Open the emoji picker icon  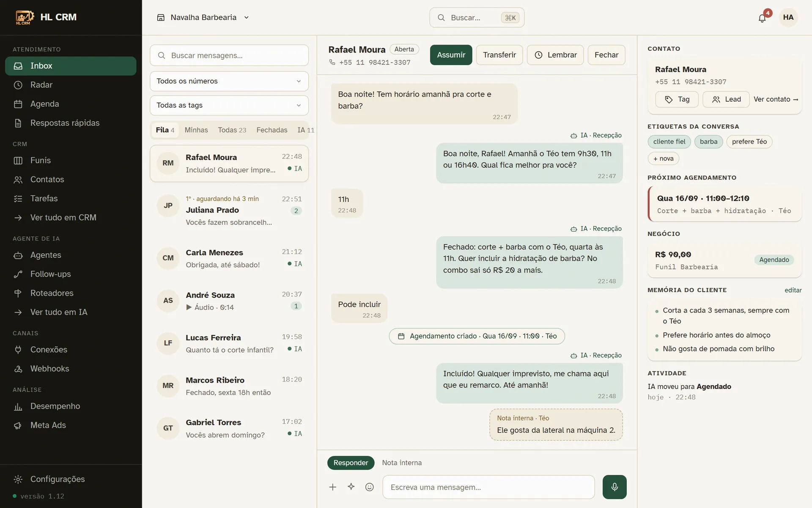click(x=370, y=487)
